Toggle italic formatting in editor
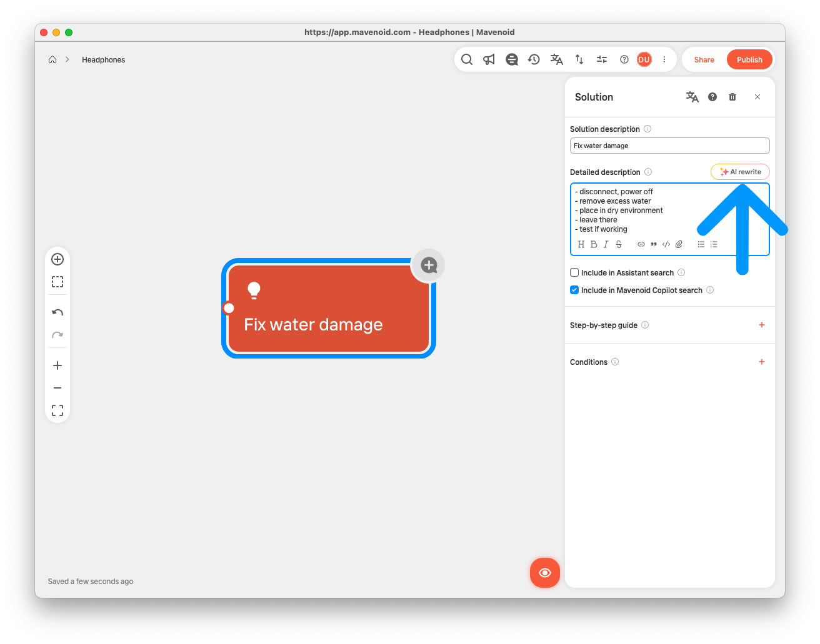The image size is (820, 644). pyautogui.click(x=606, y=244)
